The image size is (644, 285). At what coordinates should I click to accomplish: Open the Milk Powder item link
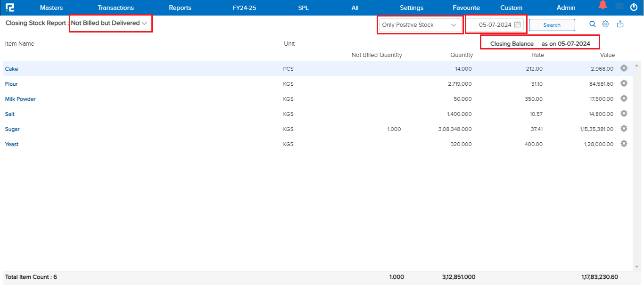pyautogui.click(x=20, y=99)
